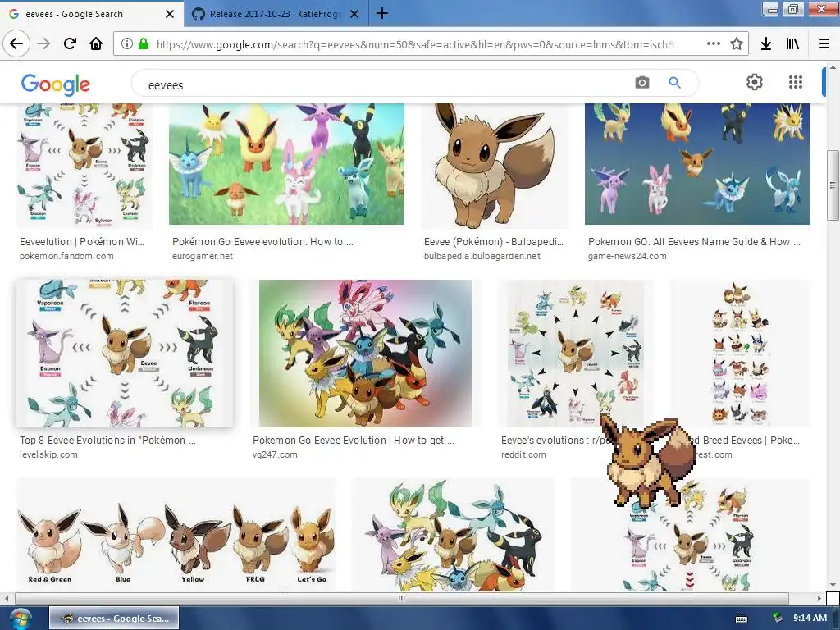The width and height of the screenshot is (840, 630).
Task: Bookmark this page with the star
Action: pos(737,44)
